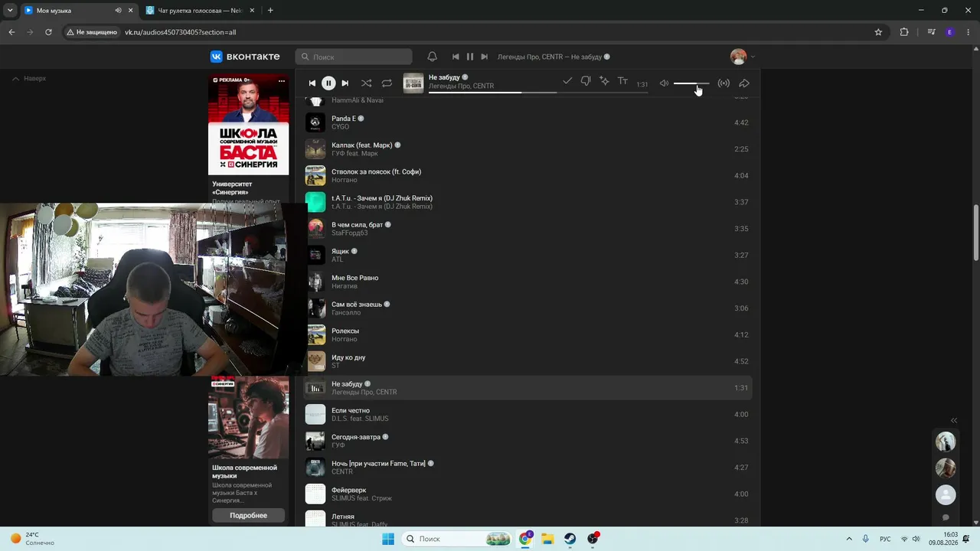Skip to next track in player bar

coord(345,83)
